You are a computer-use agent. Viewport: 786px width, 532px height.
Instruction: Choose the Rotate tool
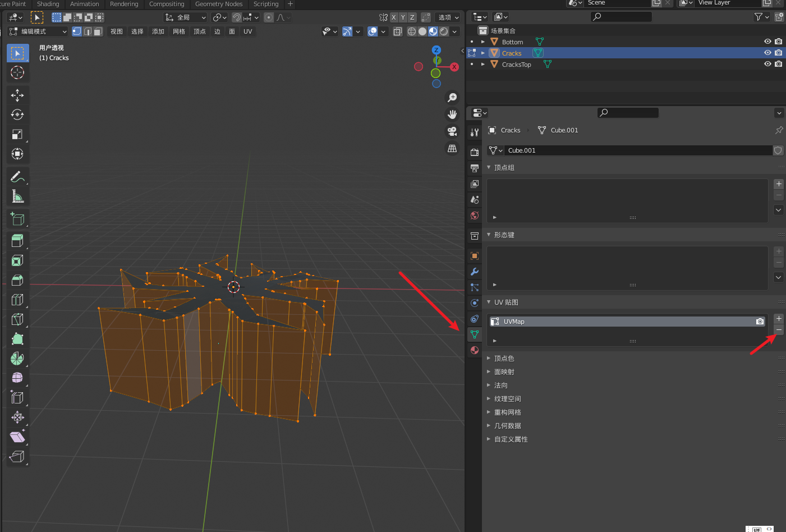pyautogui.click(x=17, y=114)
